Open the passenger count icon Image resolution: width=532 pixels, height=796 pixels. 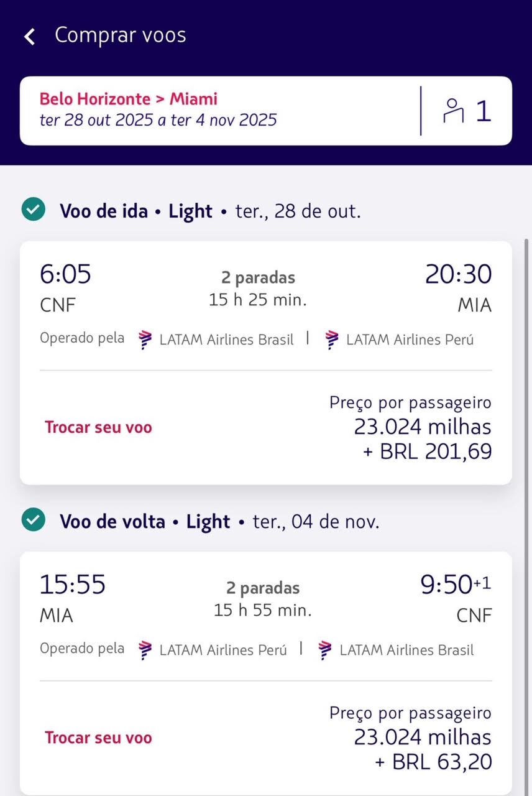453,111
